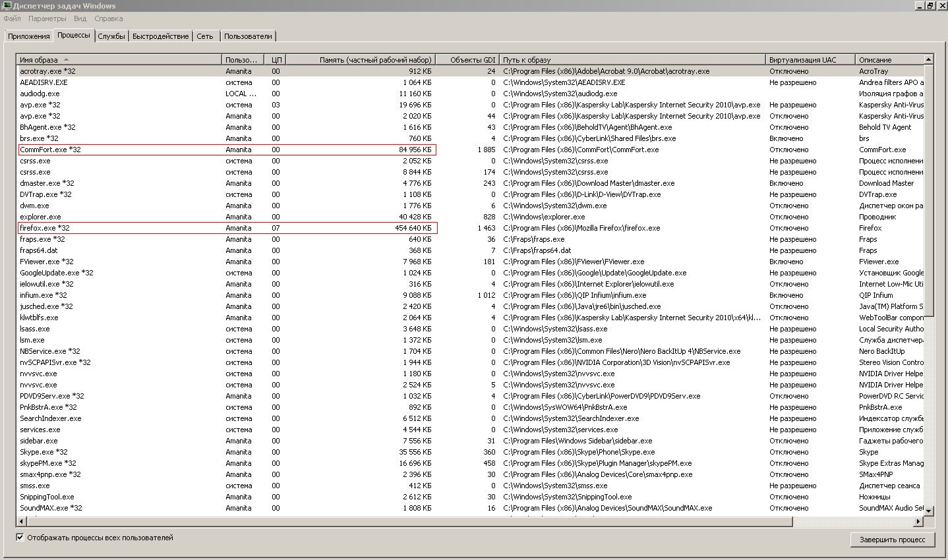Image resolution: width=948 pixels, height=560 pixels.
Task: Select the CommFort.exe *32 process
Action: [471, 150]
